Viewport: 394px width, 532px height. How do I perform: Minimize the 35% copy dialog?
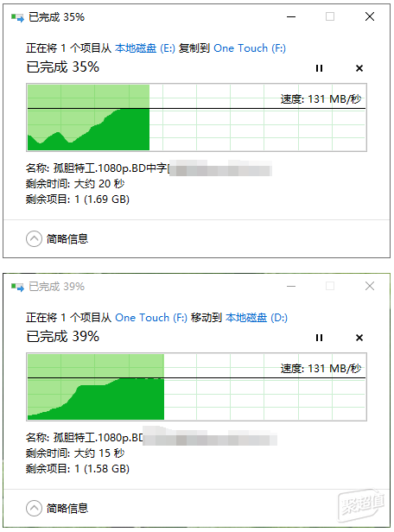point(291,16)
